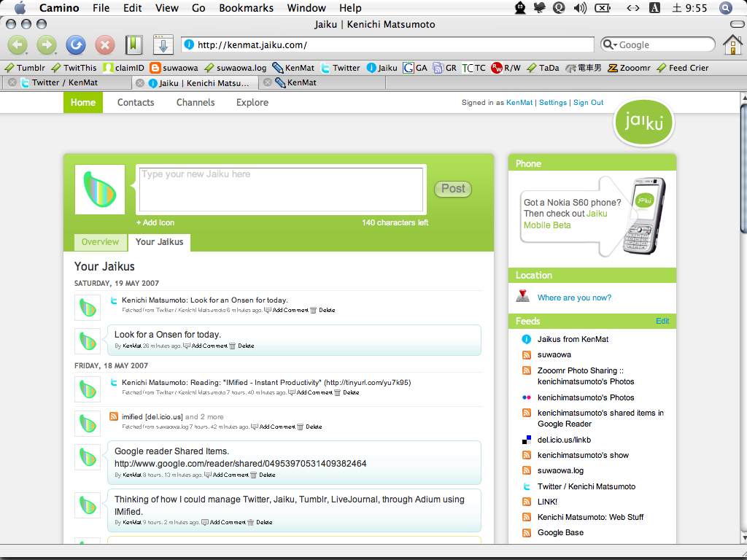The height and width of the screenshot is (560, 747).
Task: Click the new Jaiku text box
Action: click(281, 190)
